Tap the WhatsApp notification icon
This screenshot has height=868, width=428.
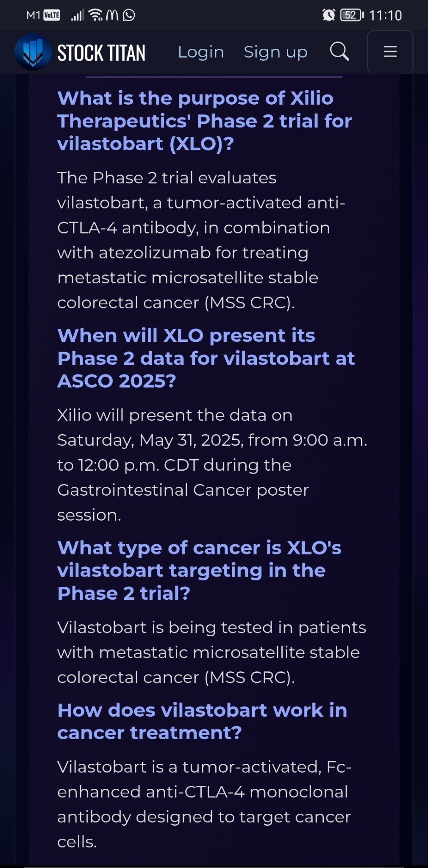tap(128, 15)
